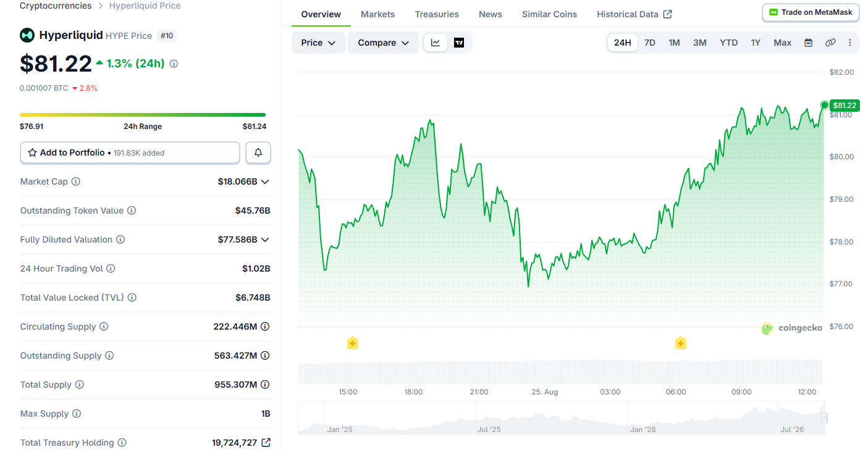Click the price alert bell icon
868x450 pixels.
tap(258, 152)
